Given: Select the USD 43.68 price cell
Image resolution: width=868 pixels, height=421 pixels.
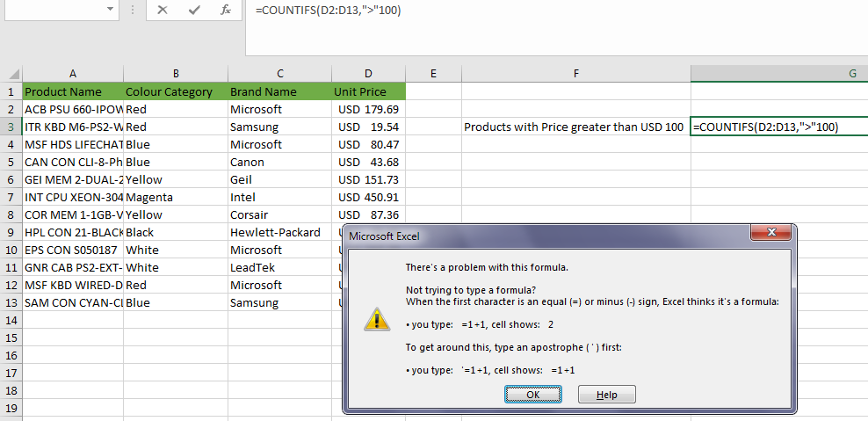Looking at the screenshot, I should coord(369,163).
